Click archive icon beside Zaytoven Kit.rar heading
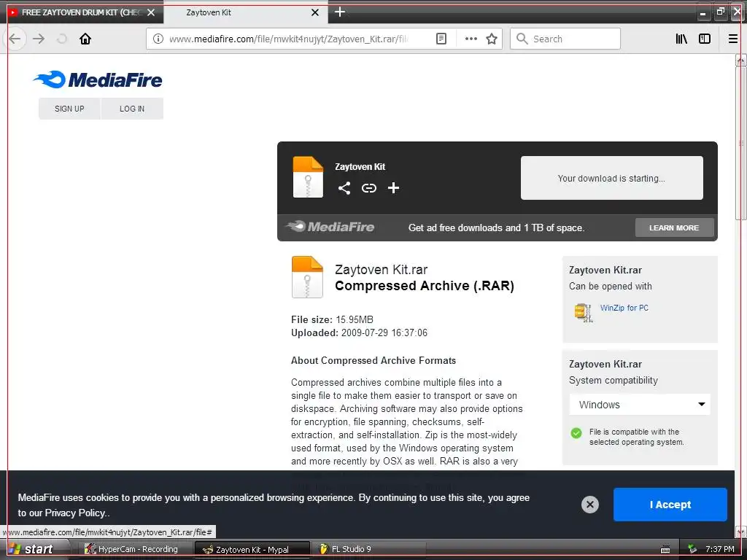Viewport: 747px width, 560px height. coord(307,277)
